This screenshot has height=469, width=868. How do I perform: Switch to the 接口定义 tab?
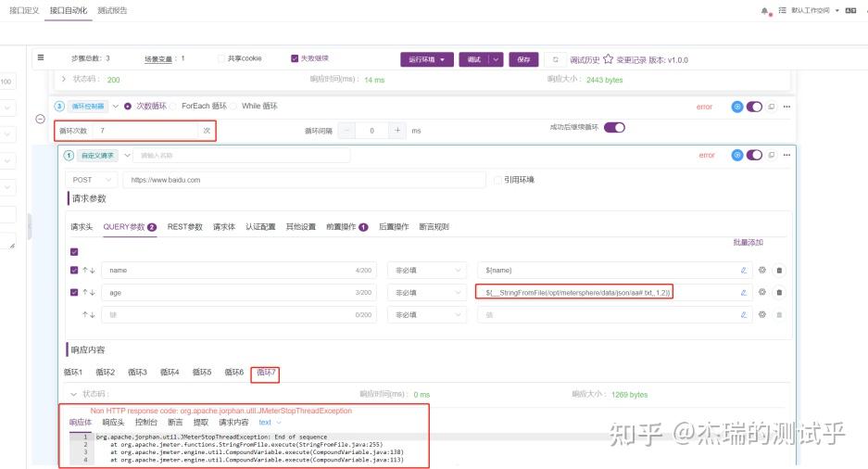click(x=24, y=10)
